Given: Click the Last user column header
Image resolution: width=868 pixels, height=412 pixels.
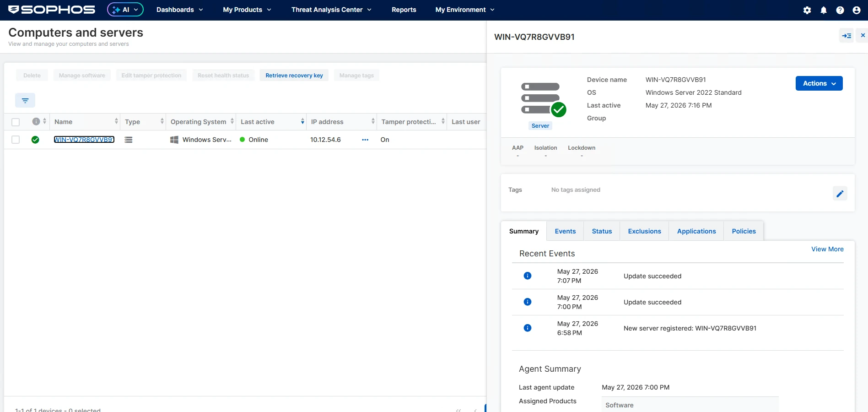Looking at the screenshot, I should (x=466, y=122).
